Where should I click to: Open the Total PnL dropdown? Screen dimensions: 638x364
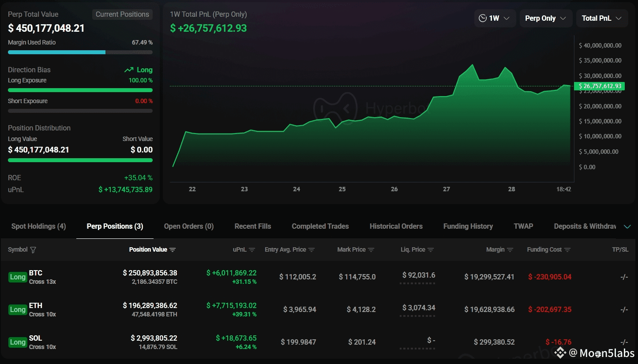tap(601, 19)
